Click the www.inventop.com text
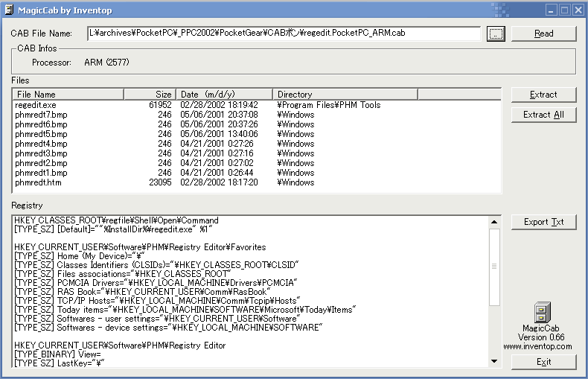This screenshot has width=588, height=379. tap(537, 347)
